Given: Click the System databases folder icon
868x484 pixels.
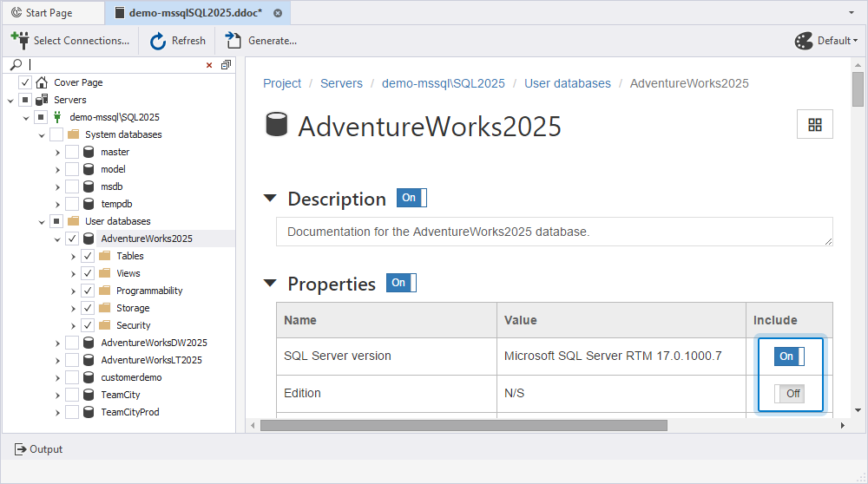Looking at the screenshot, I should coord(73,134).
